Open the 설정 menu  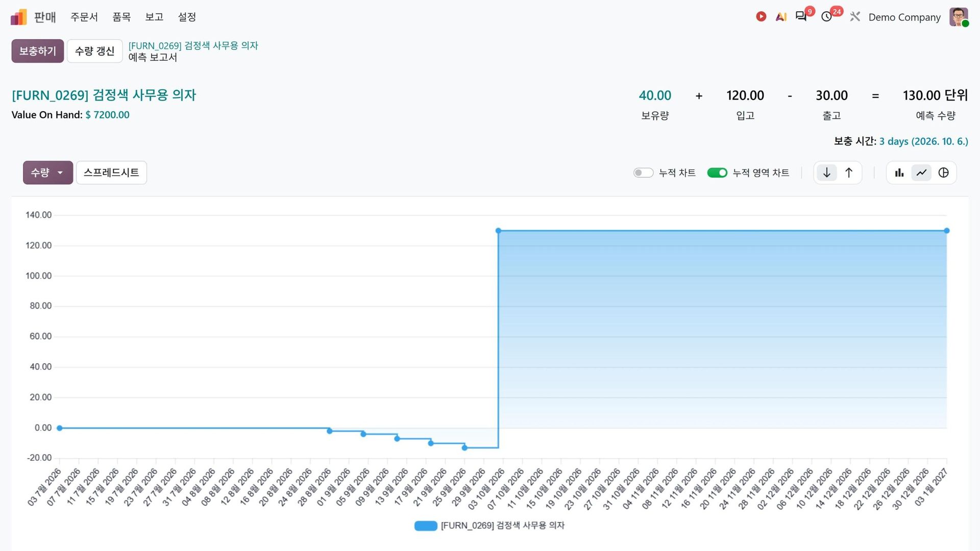click(187, 17)
